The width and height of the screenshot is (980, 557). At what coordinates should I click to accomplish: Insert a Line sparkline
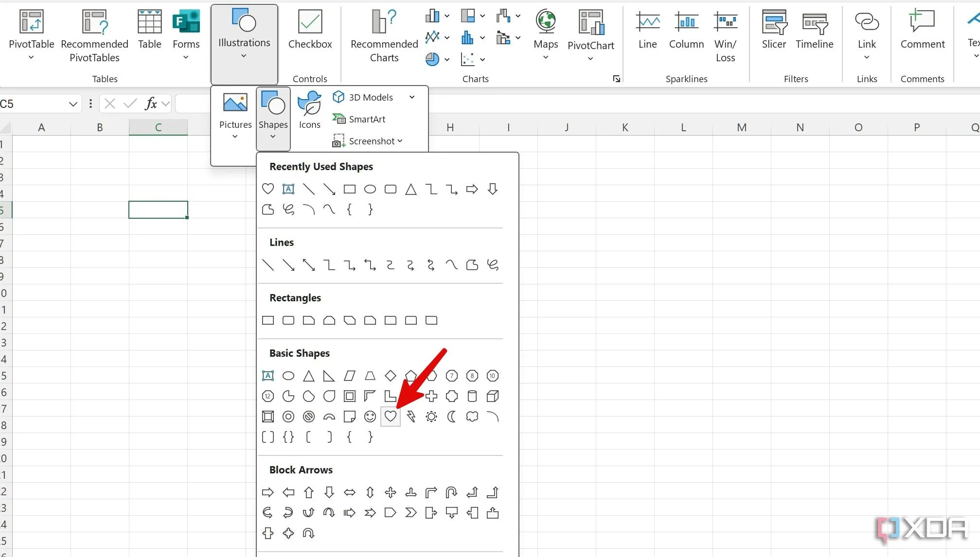[x=647, y=29]
